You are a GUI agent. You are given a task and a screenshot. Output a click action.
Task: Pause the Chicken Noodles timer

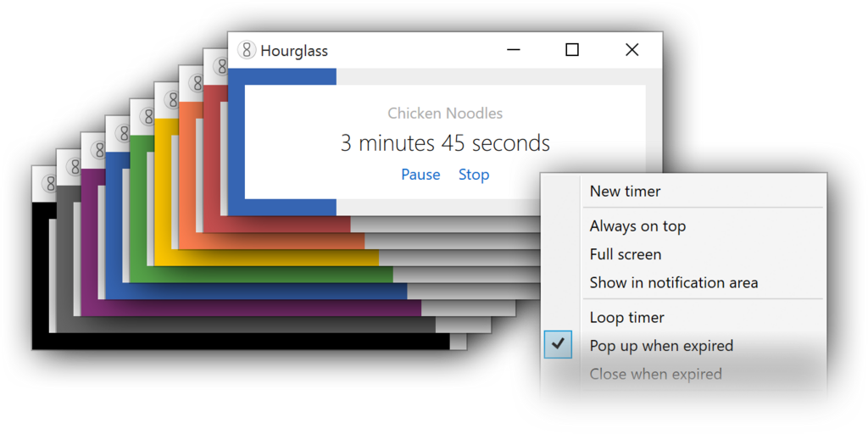(420, 175)
